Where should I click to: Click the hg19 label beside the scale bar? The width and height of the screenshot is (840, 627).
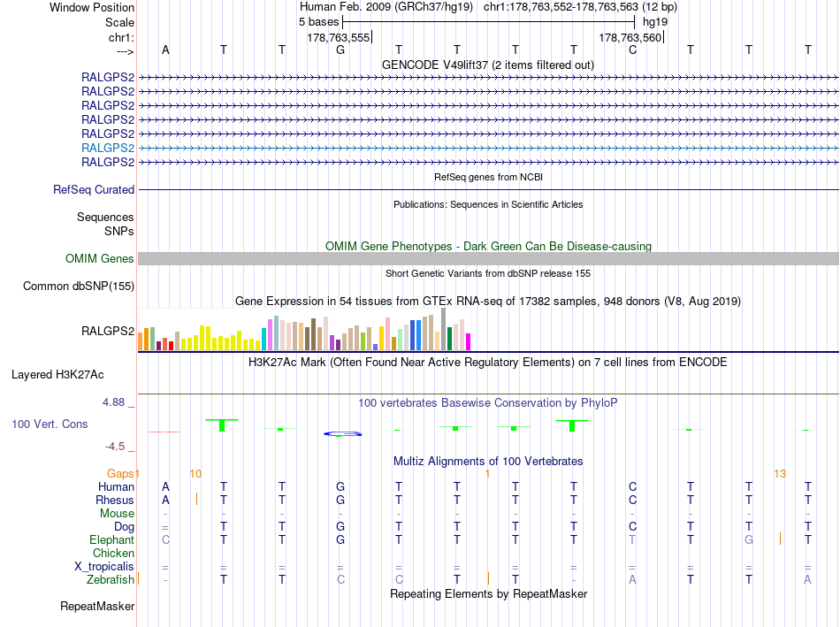click(655, 22)
